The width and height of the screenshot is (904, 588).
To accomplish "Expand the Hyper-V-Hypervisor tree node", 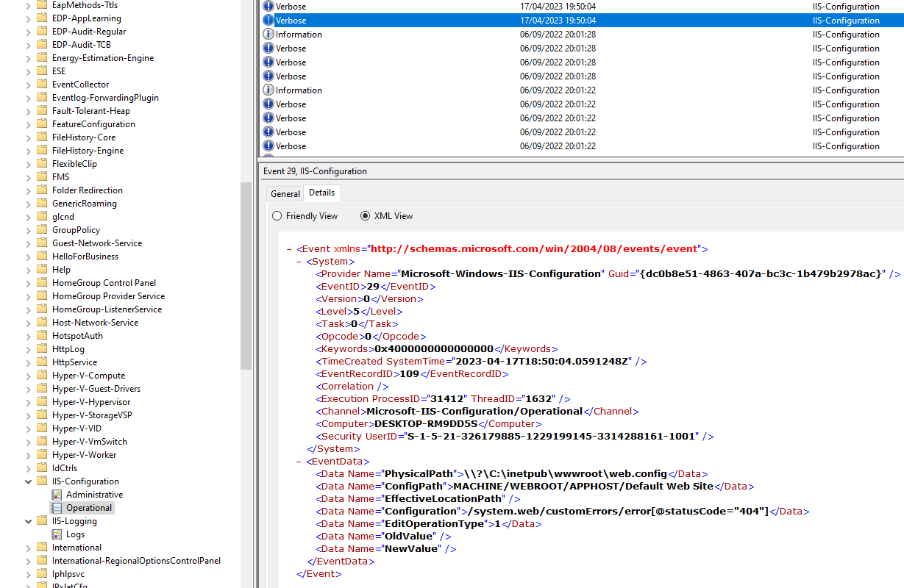I will [x=29, y=402].
